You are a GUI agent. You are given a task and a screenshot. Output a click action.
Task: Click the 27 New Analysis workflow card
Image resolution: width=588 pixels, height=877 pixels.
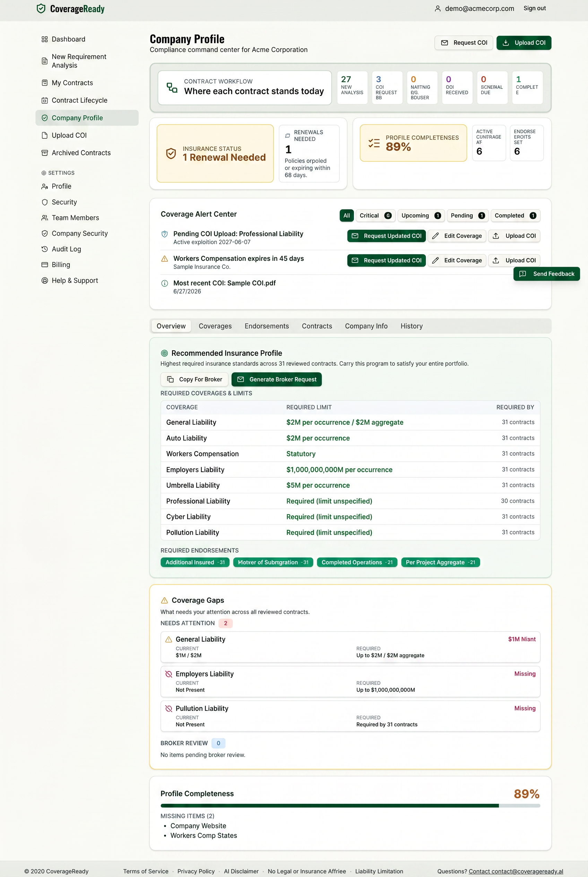(x=353, y=88)
